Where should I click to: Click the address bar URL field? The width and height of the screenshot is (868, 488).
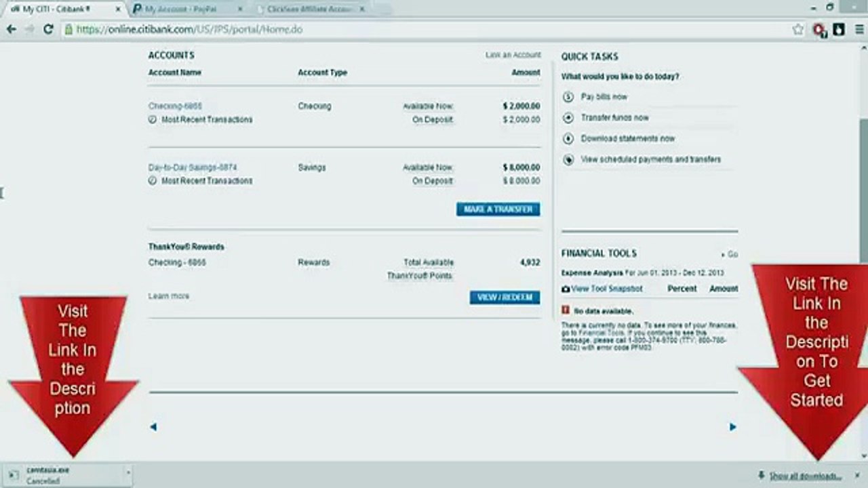tap(427, 30)
